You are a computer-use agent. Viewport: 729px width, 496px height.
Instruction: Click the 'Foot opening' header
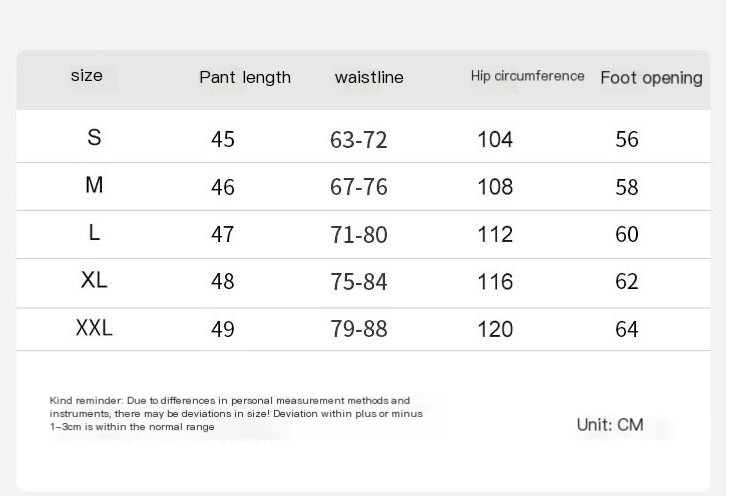(651, 78)
